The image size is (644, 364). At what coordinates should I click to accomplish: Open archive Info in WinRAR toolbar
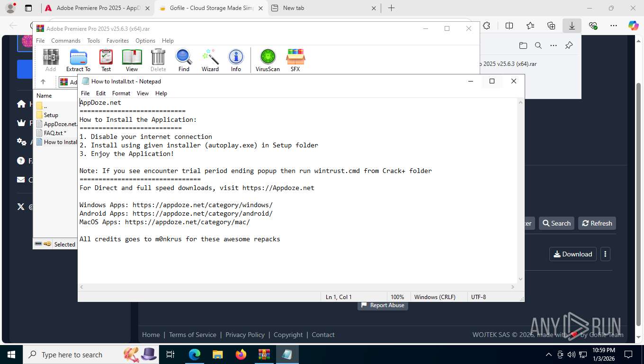[236, 60]
